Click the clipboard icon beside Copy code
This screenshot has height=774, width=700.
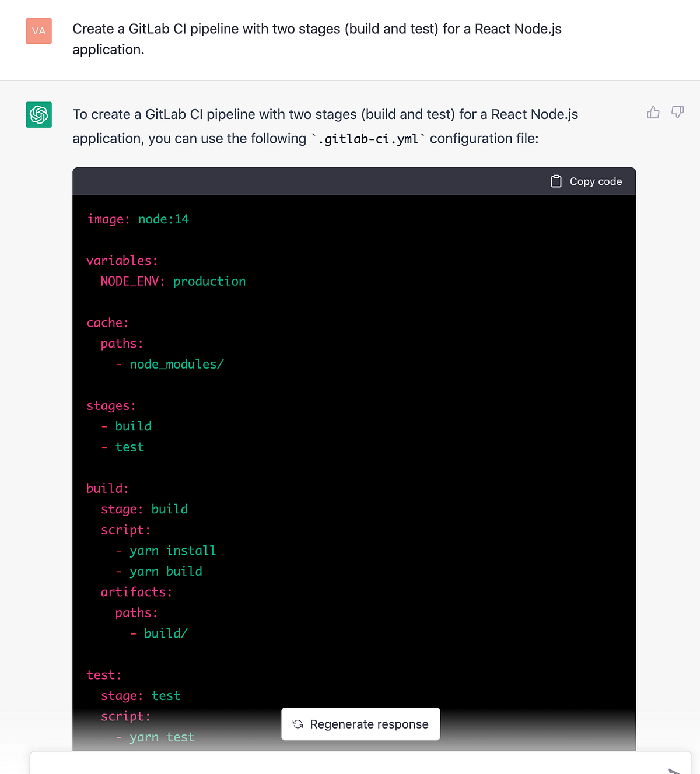[x=556, y=181]
